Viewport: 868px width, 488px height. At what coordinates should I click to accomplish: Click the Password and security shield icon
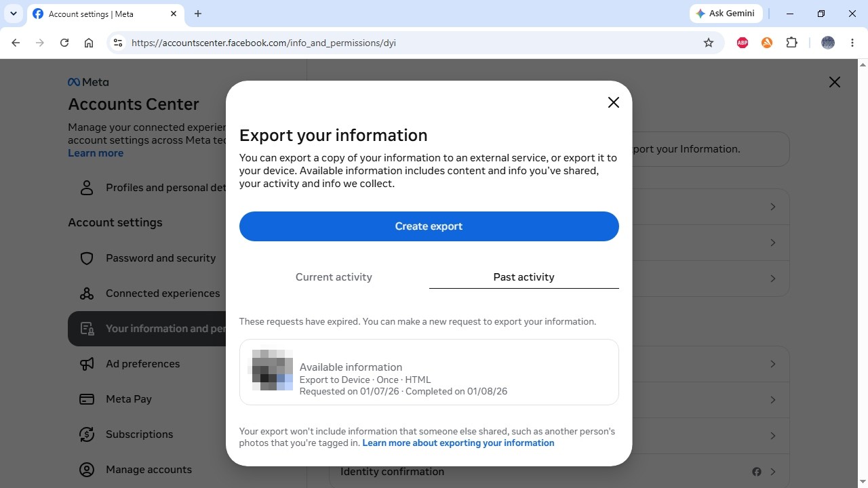pyautogui.click(x=87, y=258)
